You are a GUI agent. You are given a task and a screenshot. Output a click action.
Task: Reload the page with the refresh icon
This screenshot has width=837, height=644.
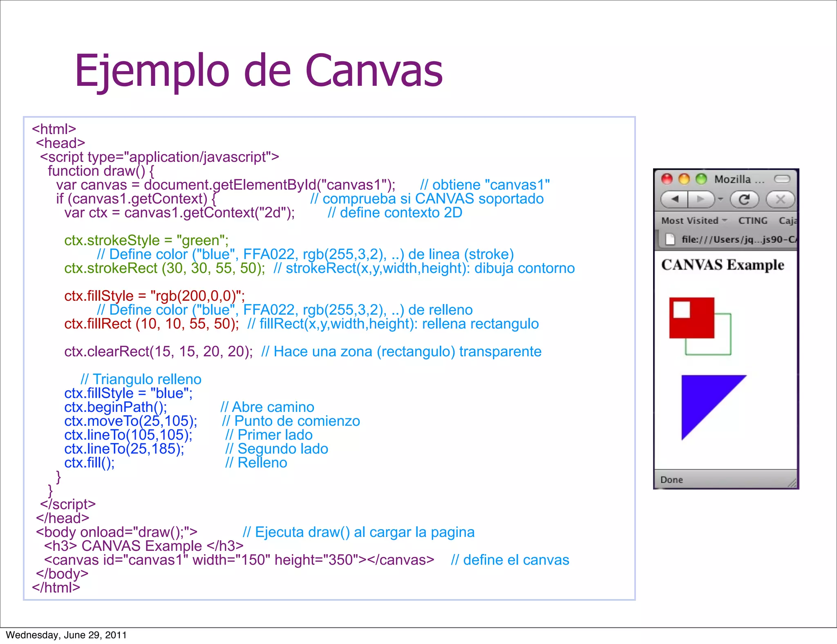[x=744, y=199]
